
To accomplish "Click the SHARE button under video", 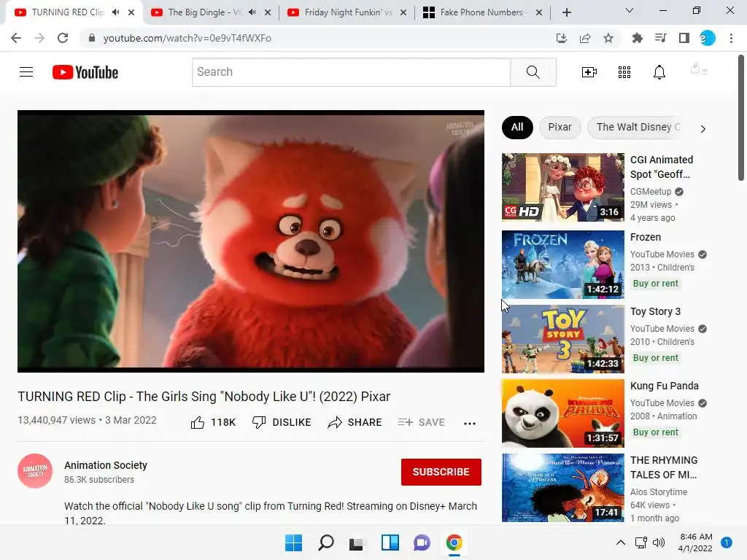I will click(355, 422).
